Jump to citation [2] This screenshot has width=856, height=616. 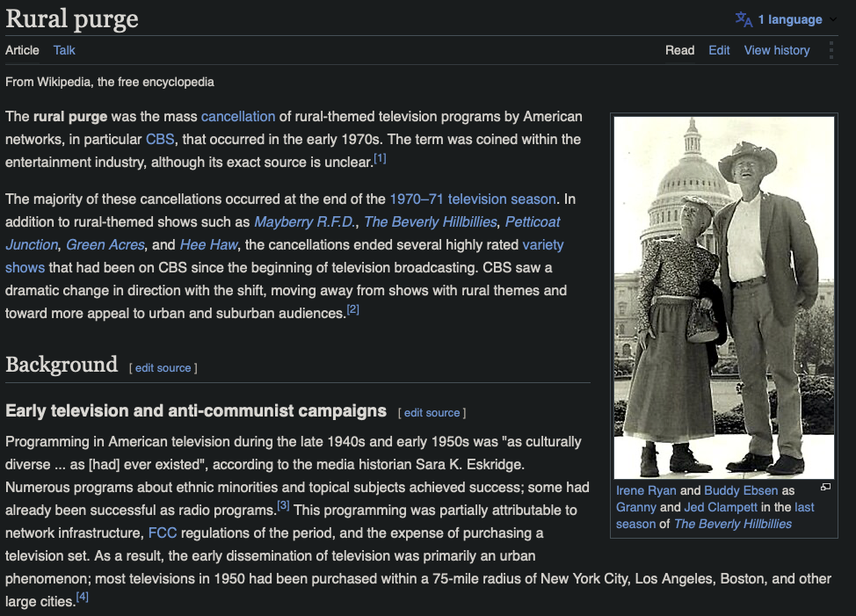(352, 309)
